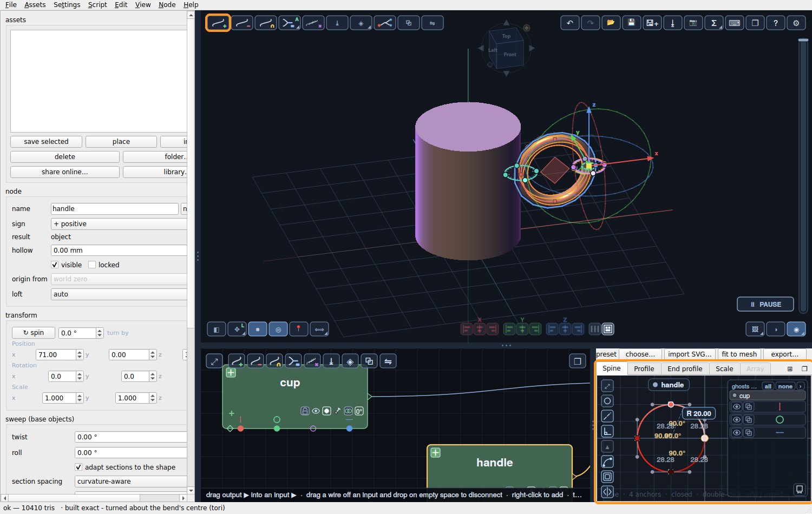This screenshot has height=514, width=812.
Task: Click the Front face of the view cube
Action: pos(509,55)
